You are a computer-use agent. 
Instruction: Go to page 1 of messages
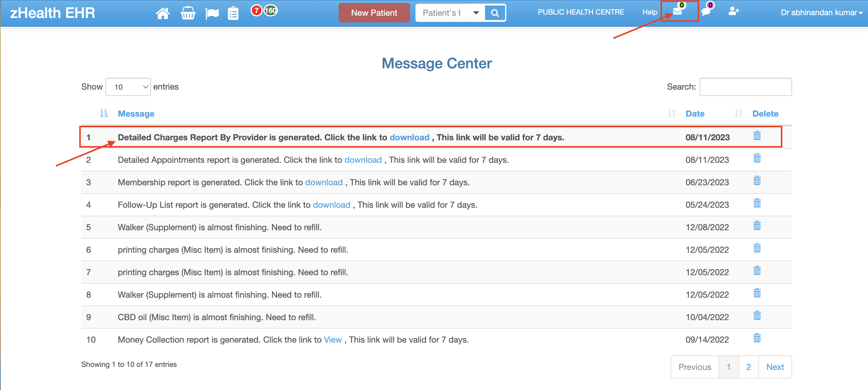click(x=729, y=367)
